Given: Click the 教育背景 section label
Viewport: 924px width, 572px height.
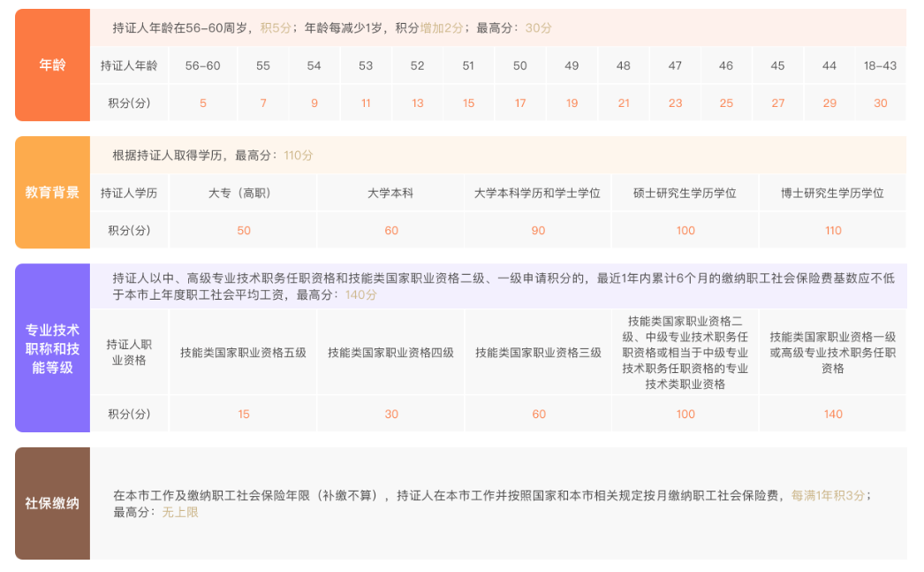Looking at the screenshot, I should [x=52, y=192].
